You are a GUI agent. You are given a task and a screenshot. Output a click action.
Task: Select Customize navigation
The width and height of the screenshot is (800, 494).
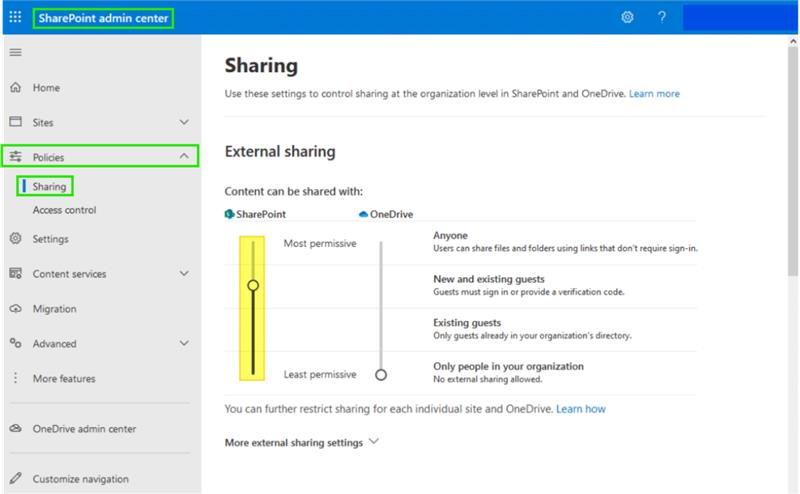(81, 479)
